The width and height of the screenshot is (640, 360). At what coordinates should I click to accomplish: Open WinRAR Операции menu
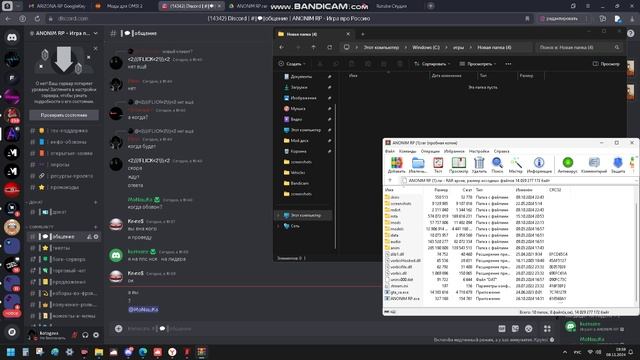[x=430, y=151]
